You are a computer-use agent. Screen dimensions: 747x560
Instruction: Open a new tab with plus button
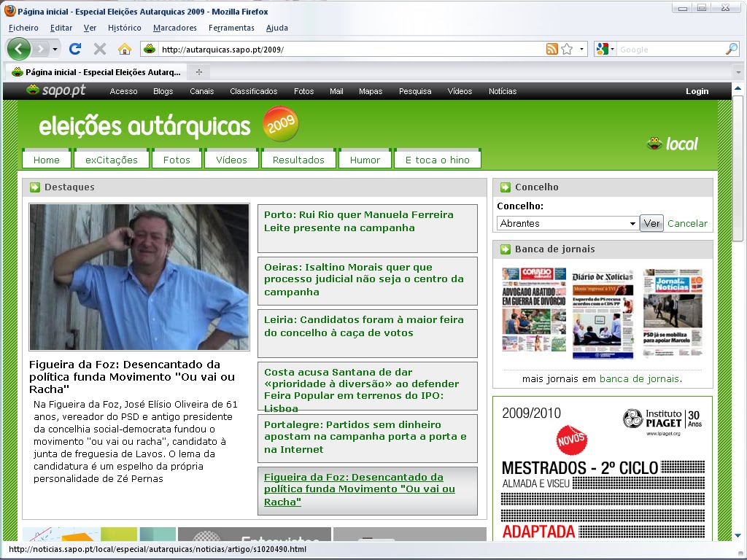(199, 72)
